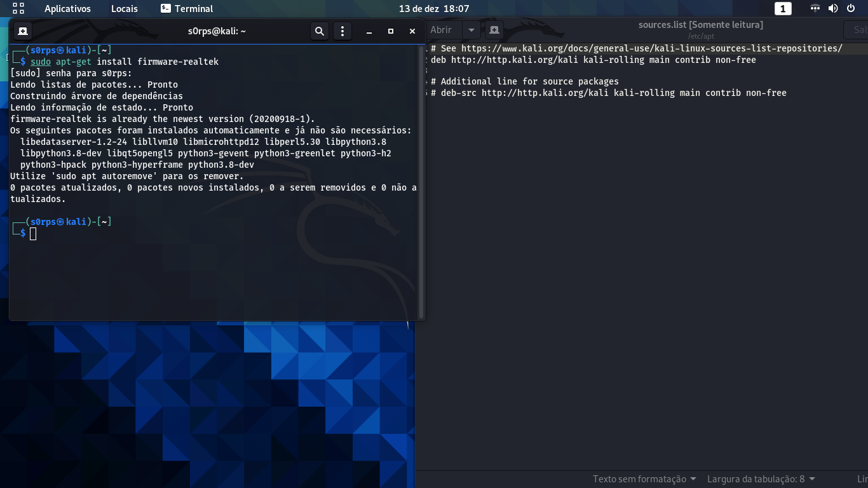This screenshot has height=488, width=868.
Task: Click the terminal vertical scrollbar
Action: click(x=421, y=182)
